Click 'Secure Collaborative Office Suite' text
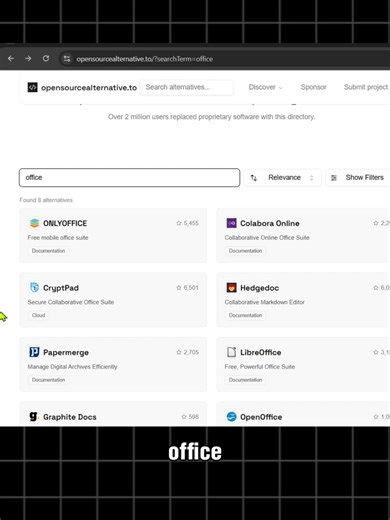Screen dimensions: 390x520 pos(71,302)
